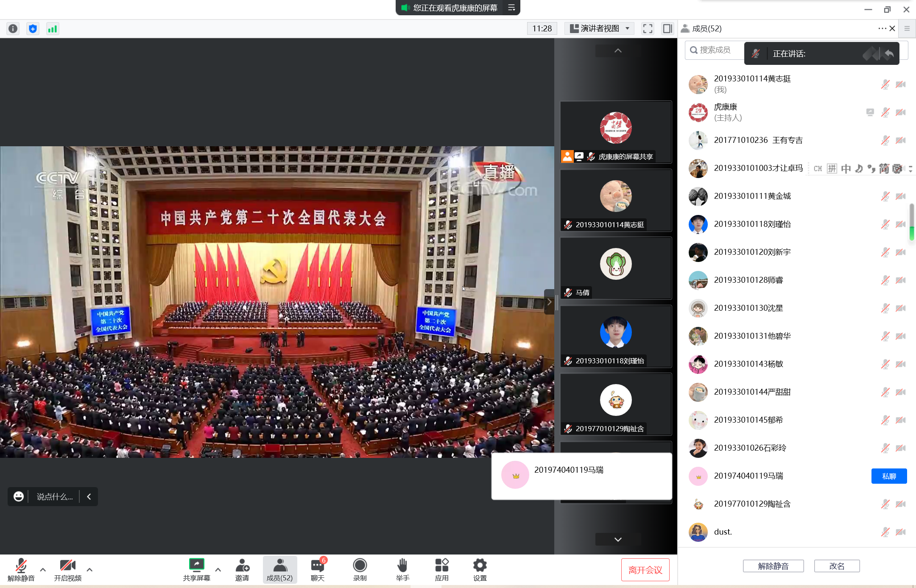
Task: Click the 搜索成员 search field
Action: [715, 50]
